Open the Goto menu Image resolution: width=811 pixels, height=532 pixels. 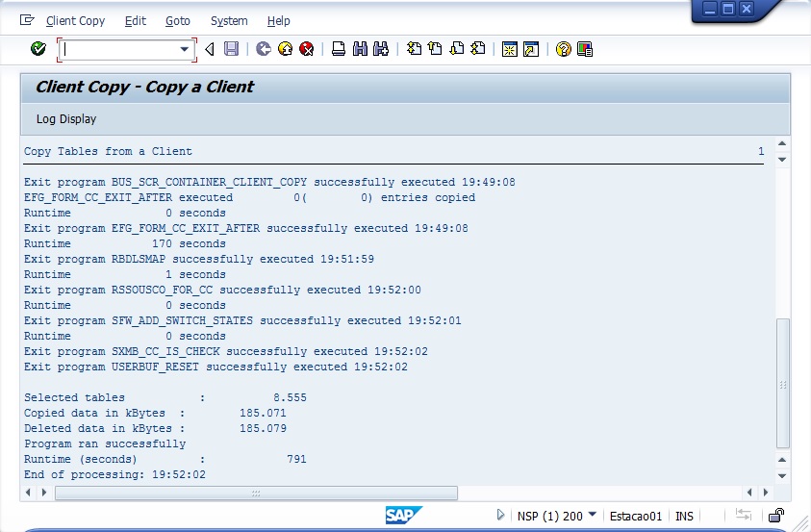[177, 20]
